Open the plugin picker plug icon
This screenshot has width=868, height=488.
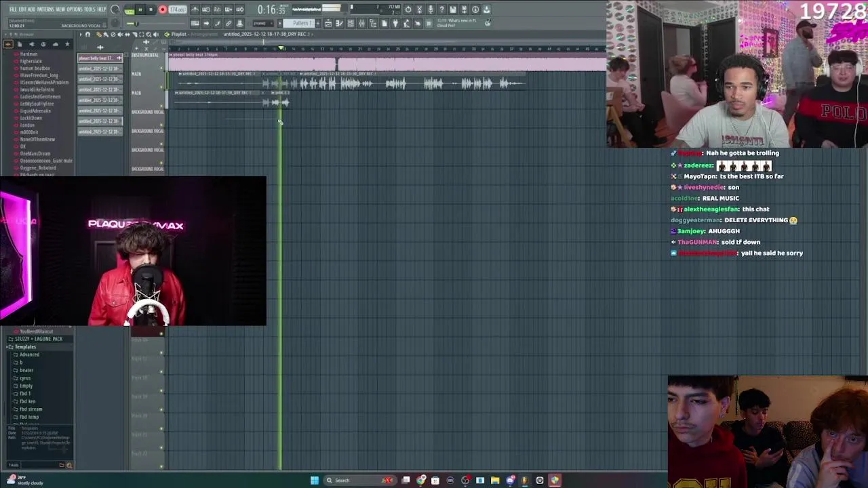coord(395,23)
